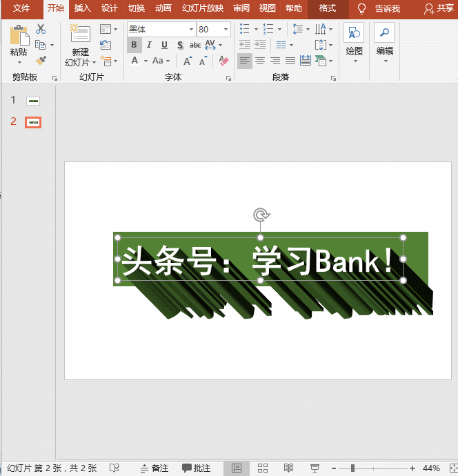This screenshot has height=476, width=458.
Task: Align text right
Action: (x=275, y=61)
